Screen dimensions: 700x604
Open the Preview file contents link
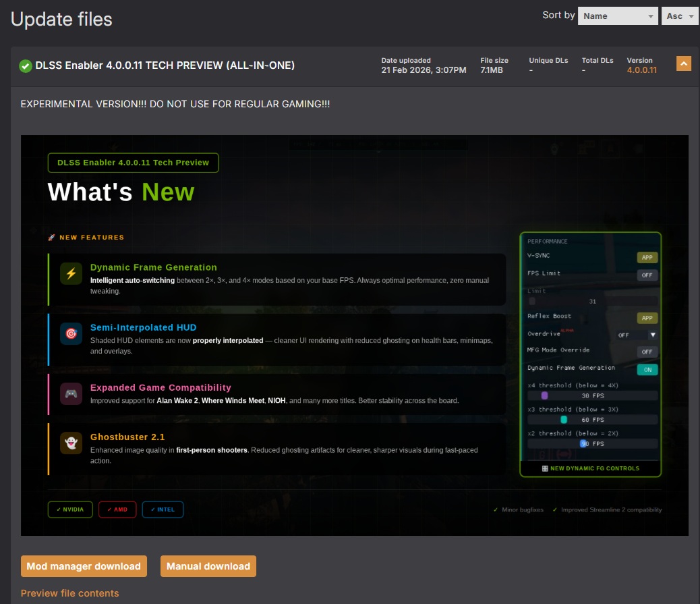click(69, 593)
